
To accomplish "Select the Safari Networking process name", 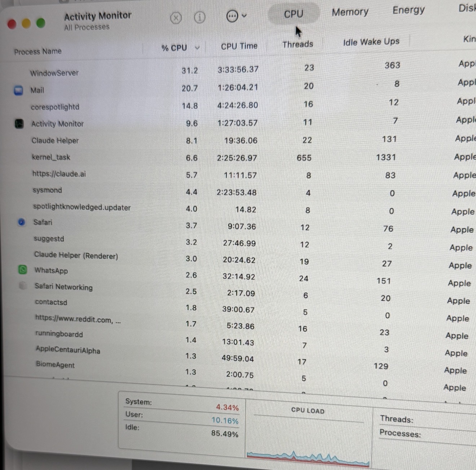I will coord(63,287).
